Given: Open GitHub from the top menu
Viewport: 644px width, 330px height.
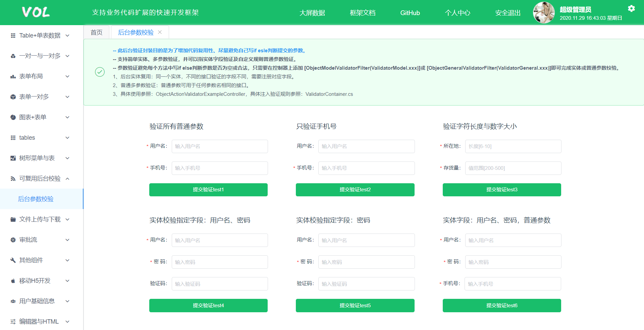Looking at the screenshot, I should pyautogui.click(x=410, y=13).
